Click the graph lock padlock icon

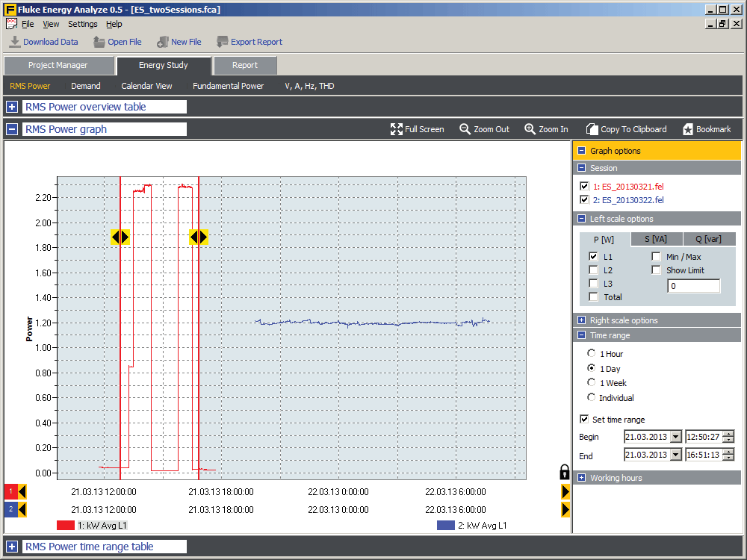[565, 472]
